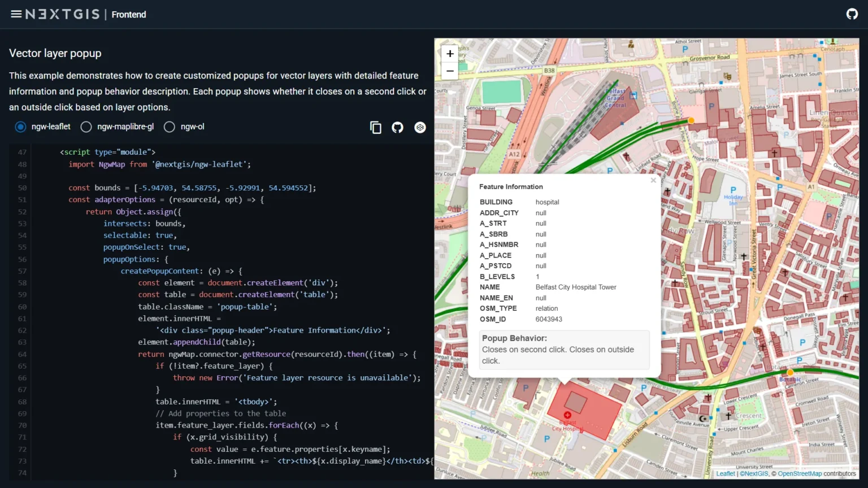Click the orange station dot near Botanic

(x=790, y=372)
